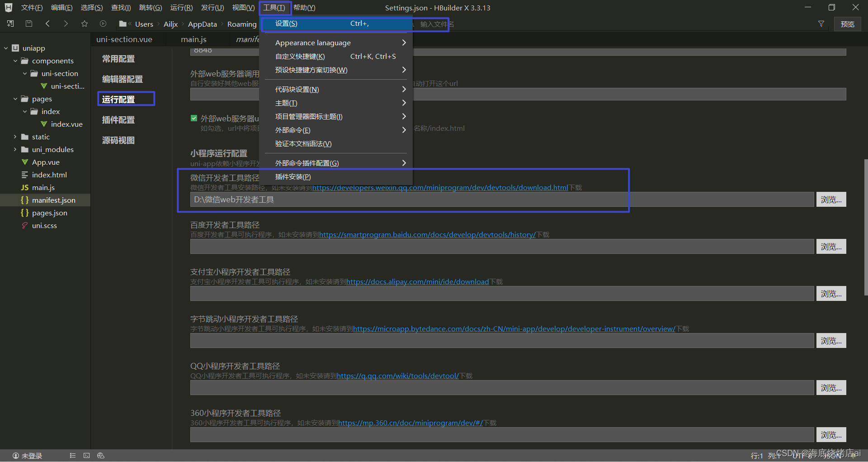Image resolution: width=868 pixels, height=462 pixels.
Task: Switch to uni-section.vue tab
Action: tap(124, 39)
